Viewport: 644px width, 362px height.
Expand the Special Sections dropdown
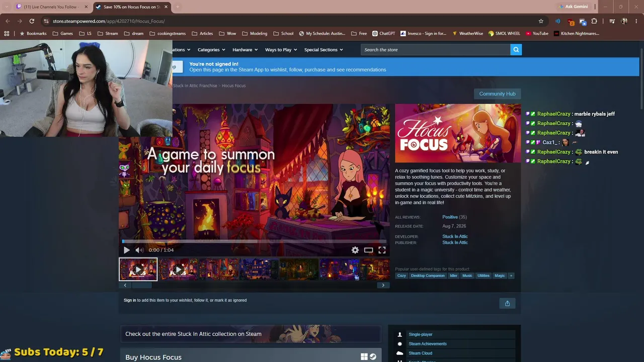tap(324, 50)
